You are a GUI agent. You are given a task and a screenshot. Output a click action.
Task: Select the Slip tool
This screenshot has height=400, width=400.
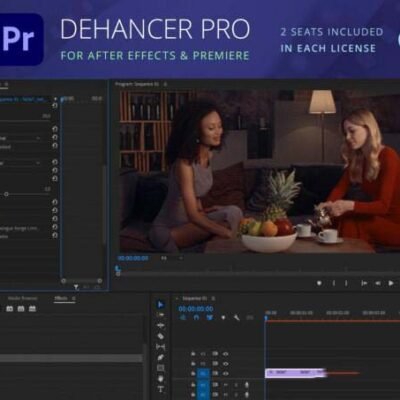tap(160, 347)
